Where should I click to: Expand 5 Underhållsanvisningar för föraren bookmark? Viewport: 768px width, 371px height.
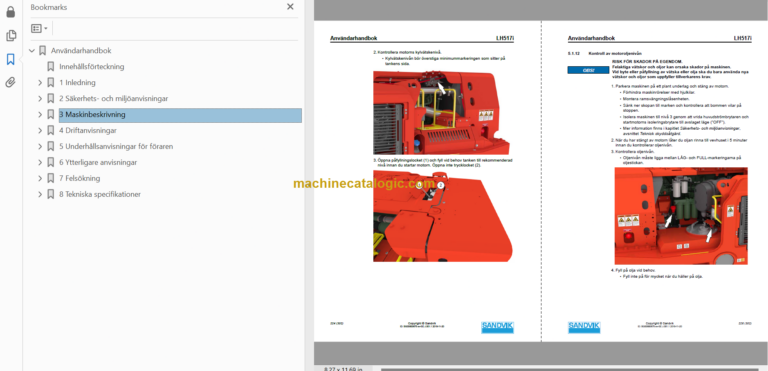[x=40, y=147]
